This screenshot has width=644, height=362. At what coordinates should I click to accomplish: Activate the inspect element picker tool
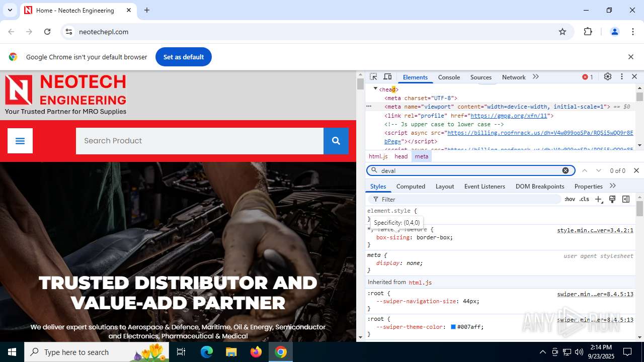tap(373, 77)
